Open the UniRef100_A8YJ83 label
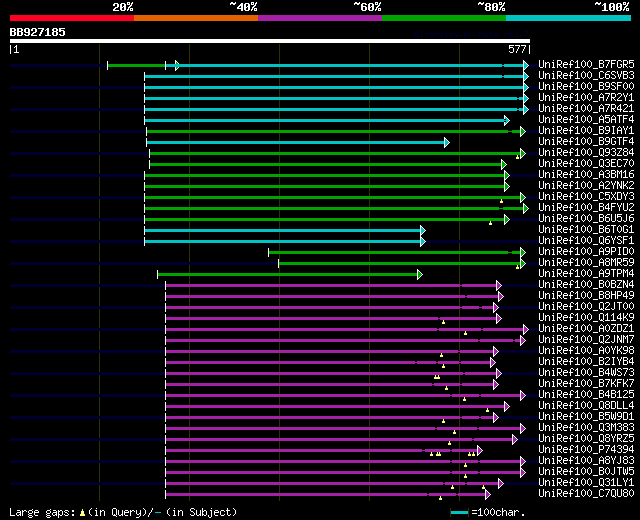Image resolution: width=640 pixels, height=520 pixels. tap(586, 461)
